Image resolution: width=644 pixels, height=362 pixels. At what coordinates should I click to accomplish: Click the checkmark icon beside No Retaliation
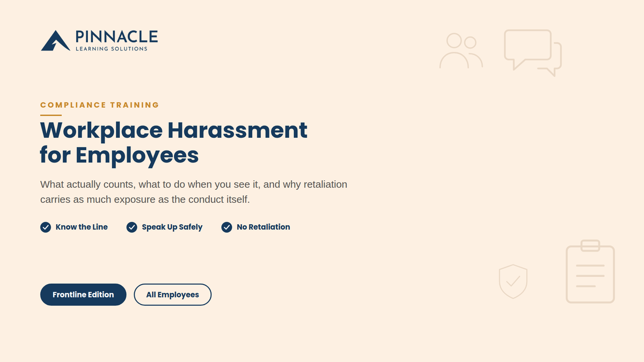point(226,227)
